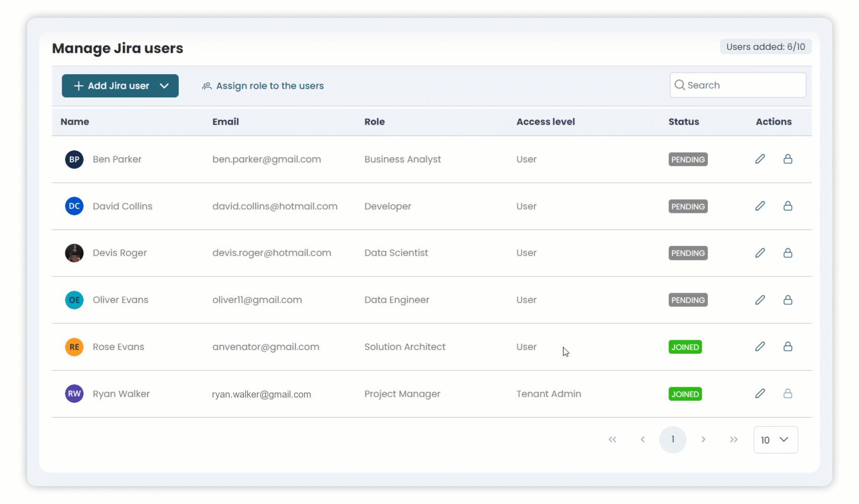The height and width of the screenshot is (504, 859).
Task: Lock David Collins' account
Action: pos(788,206)
